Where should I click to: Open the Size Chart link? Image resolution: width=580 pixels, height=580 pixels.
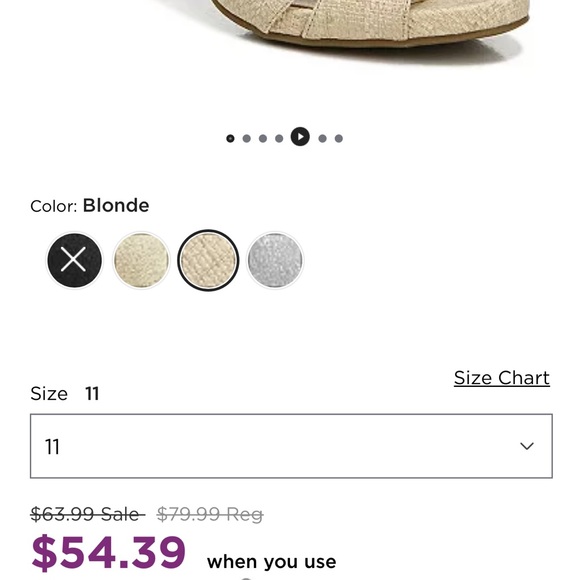(502, 378)
